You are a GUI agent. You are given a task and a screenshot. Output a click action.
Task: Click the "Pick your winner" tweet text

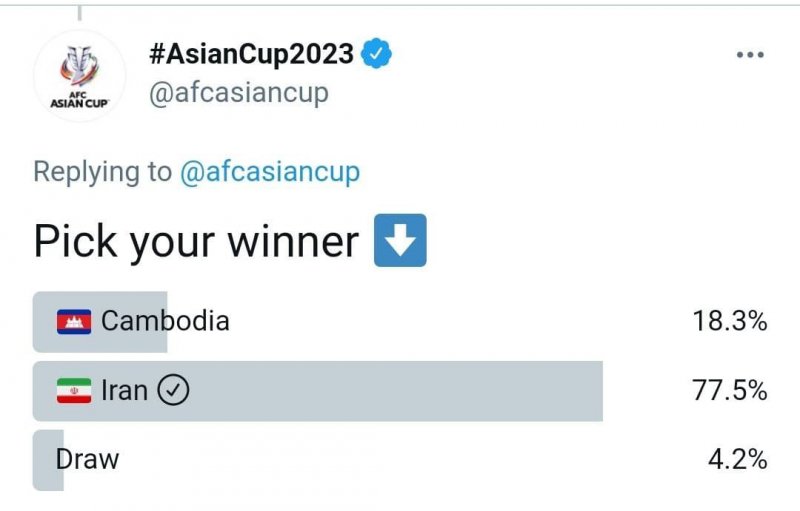196,241
